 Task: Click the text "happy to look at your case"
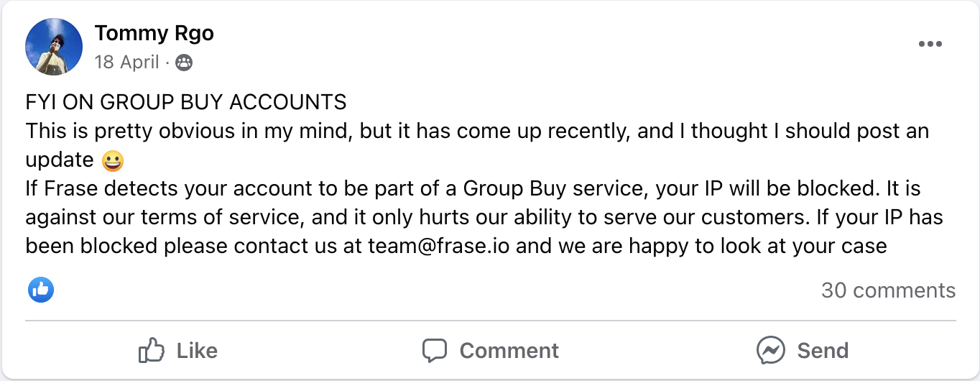pos(757,246)
